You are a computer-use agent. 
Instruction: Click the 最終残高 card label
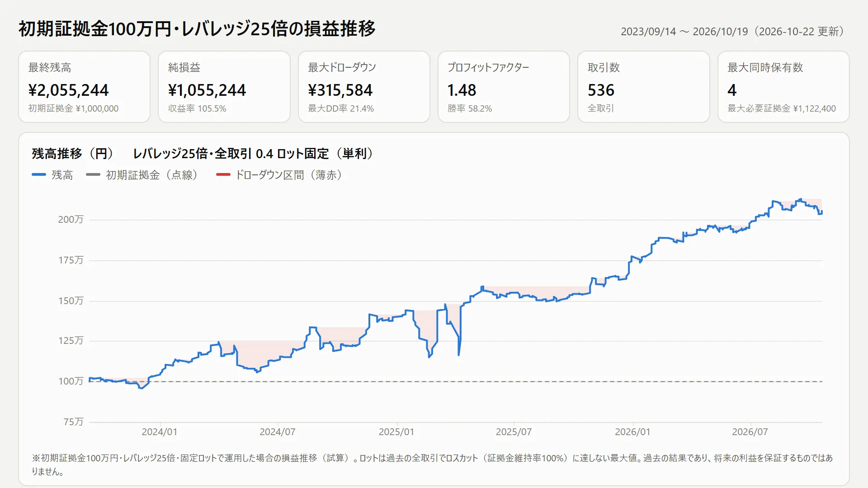coord(50,68)
